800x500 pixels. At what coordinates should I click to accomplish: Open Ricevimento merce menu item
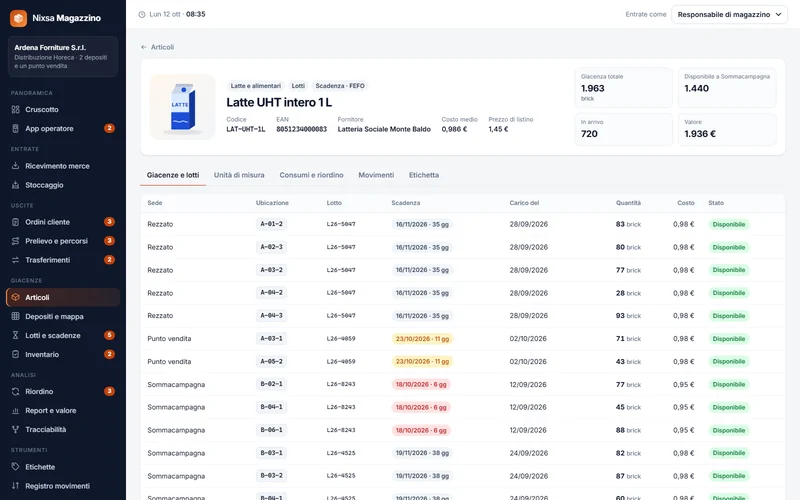63,166
